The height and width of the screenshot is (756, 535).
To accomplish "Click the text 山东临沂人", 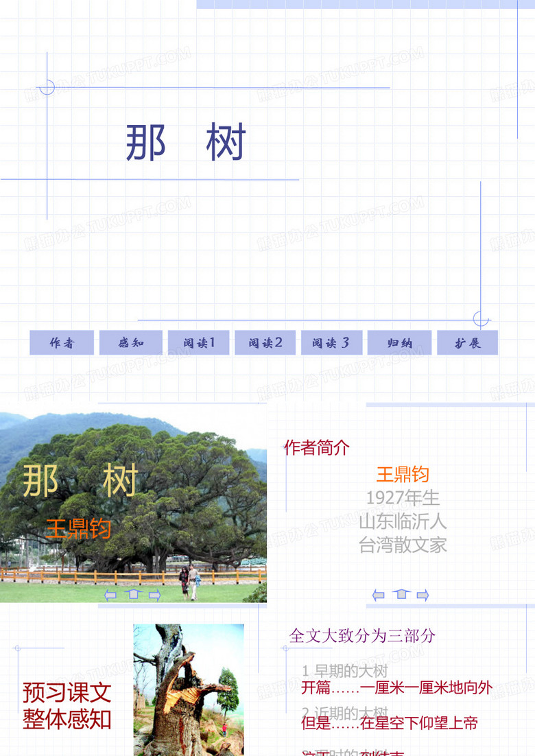I will coord(403,521).
